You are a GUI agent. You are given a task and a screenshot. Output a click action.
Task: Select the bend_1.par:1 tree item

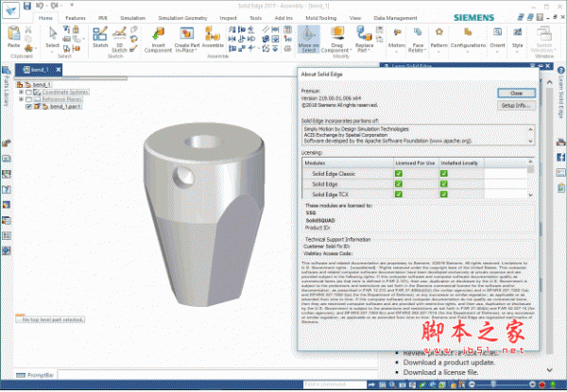[x=65, y=107]
